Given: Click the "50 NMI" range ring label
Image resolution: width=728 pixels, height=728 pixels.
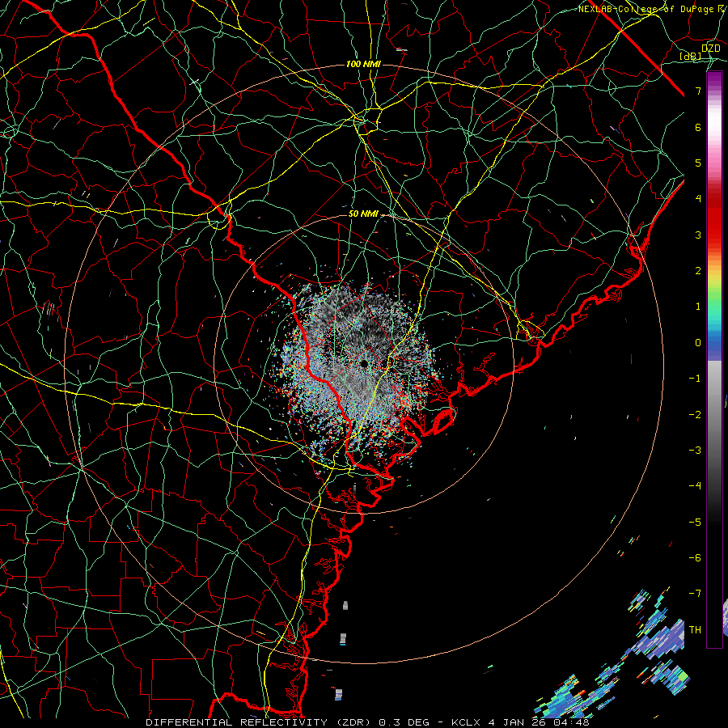Looking at the screenshot, I should (363, 214).
